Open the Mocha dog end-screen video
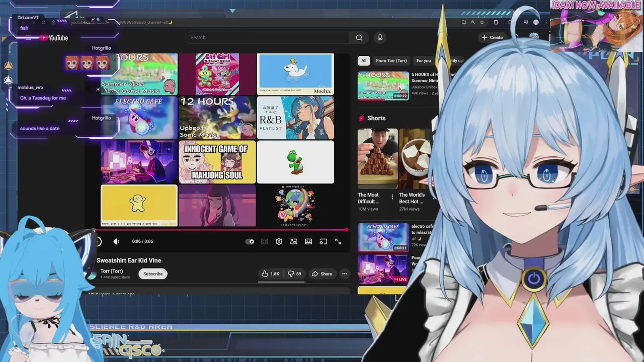 coord(295,74)
